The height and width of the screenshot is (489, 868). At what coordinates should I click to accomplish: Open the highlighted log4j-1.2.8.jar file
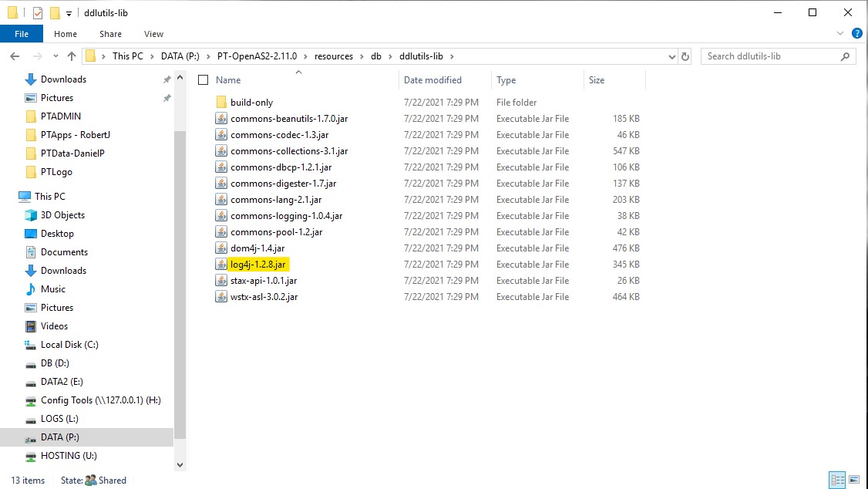tap(260, 264)
